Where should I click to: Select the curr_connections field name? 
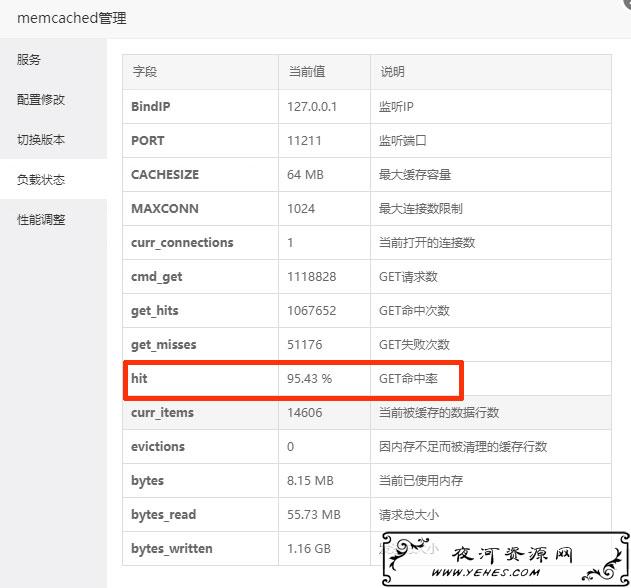pos(182,243)
